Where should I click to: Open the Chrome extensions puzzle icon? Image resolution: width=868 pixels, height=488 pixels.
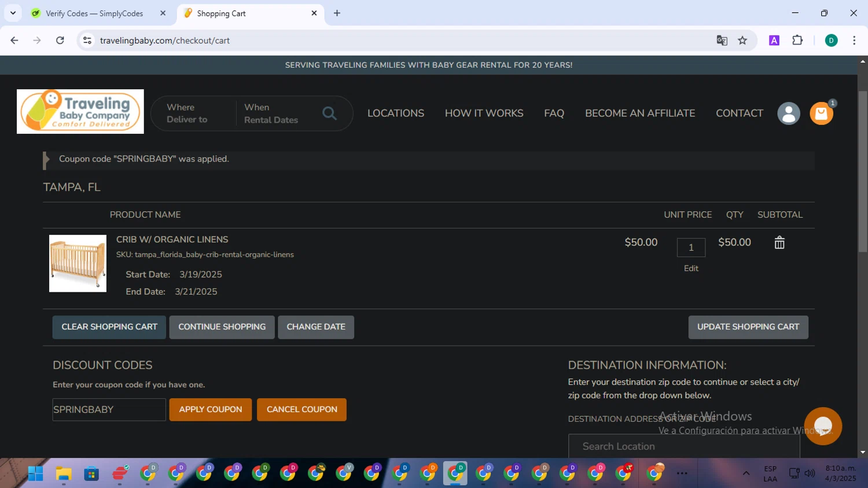pos(797,41)
